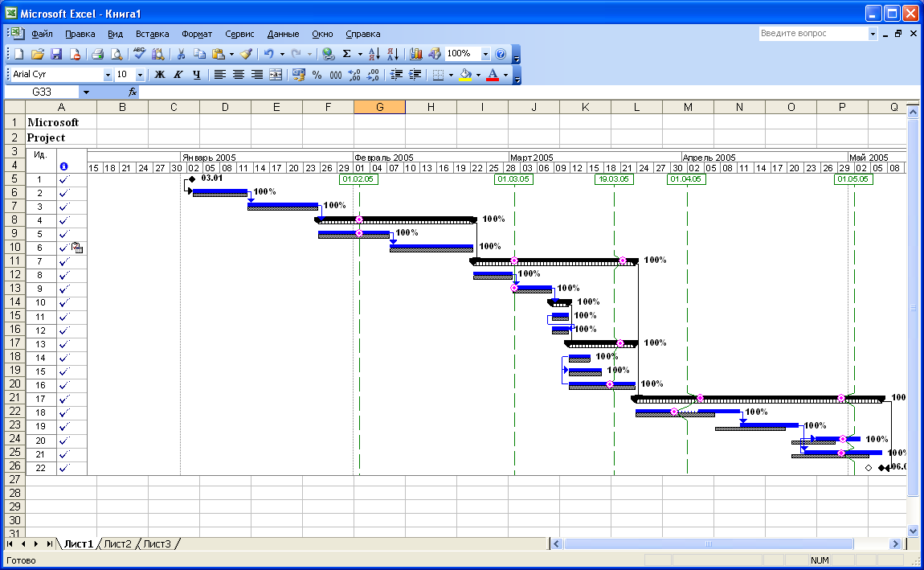Switch to the Лист3 sheet tab
This screenshot has width=924, height=570.
tap(157, 543)
